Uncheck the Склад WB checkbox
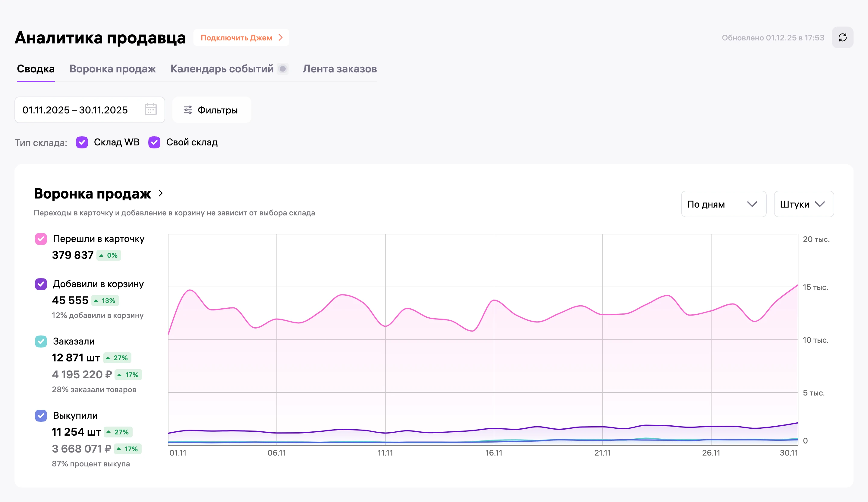This screenshot has height=502, width=868. [x=82, y=142]
